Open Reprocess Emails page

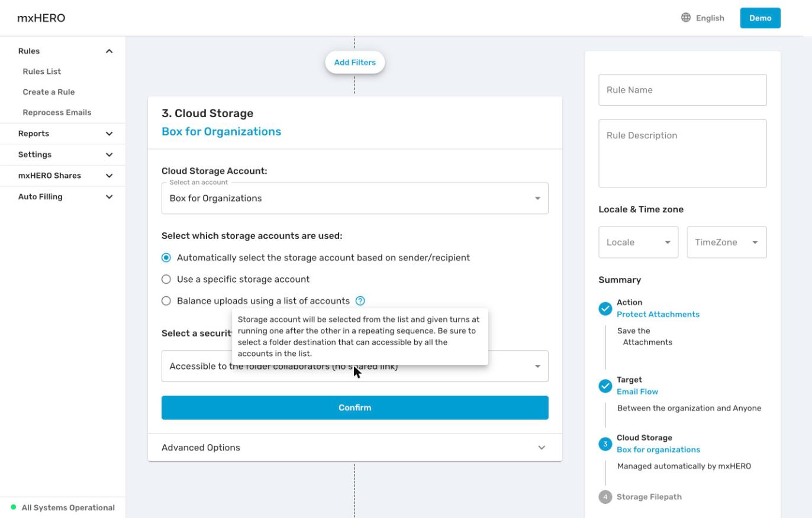pos(57,112)
